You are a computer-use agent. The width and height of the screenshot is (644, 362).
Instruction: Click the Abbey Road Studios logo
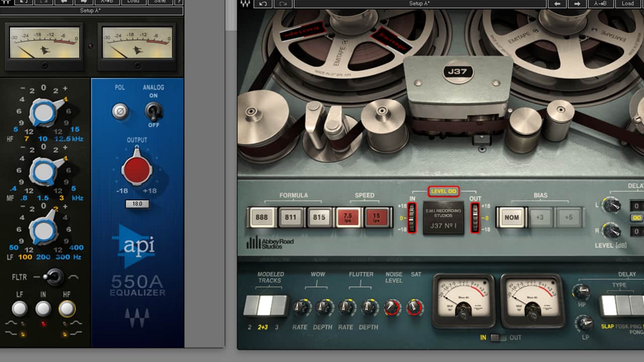270,243
